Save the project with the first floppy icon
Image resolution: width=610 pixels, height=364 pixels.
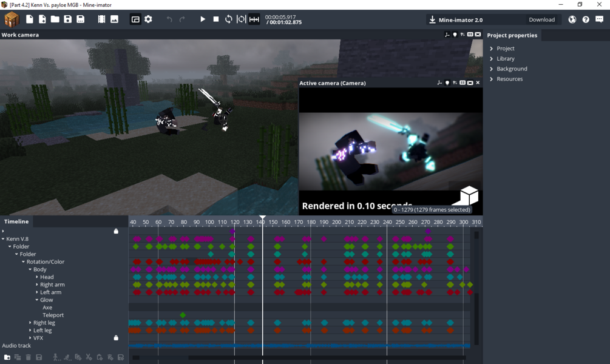[68, 19]
